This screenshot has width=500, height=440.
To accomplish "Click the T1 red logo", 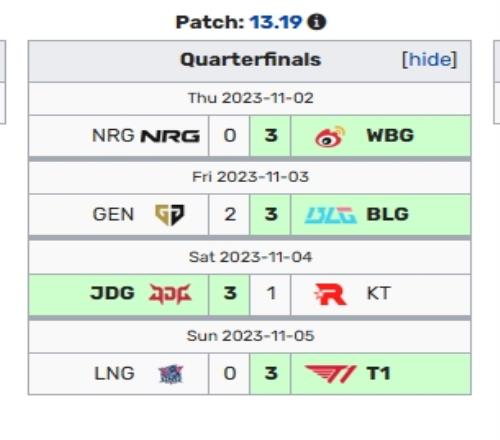I will [x=331, y=374].
